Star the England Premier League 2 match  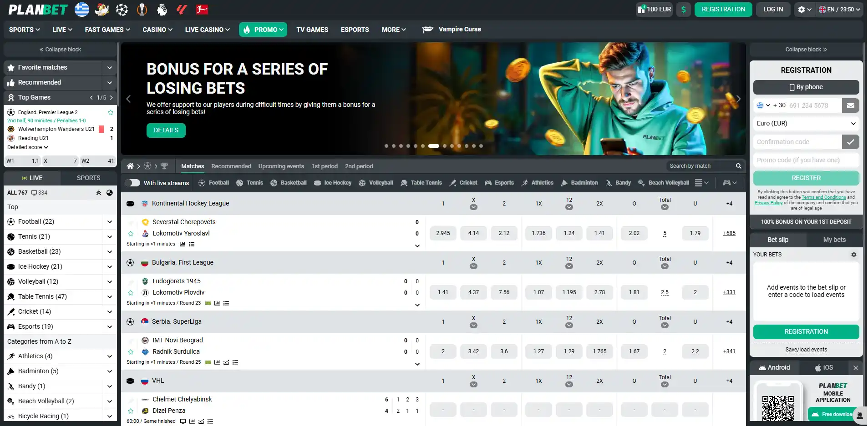pos(110,112)
